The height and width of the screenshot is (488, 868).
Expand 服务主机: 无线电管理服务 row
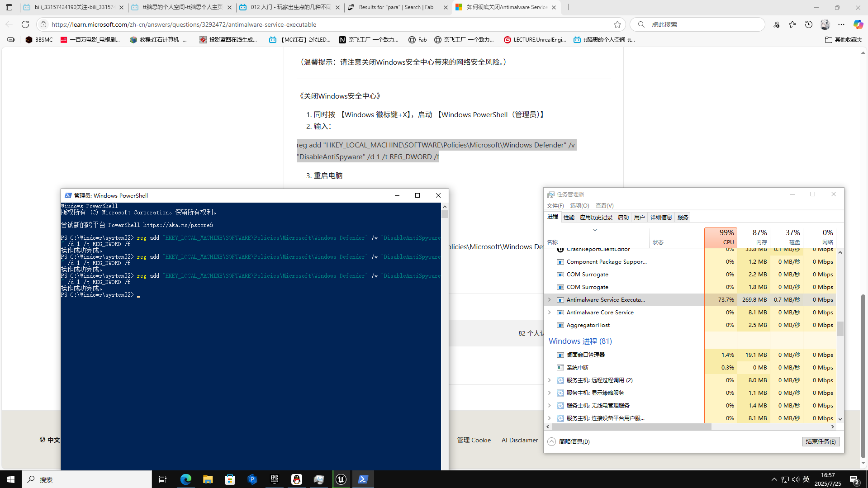point(550,406)
